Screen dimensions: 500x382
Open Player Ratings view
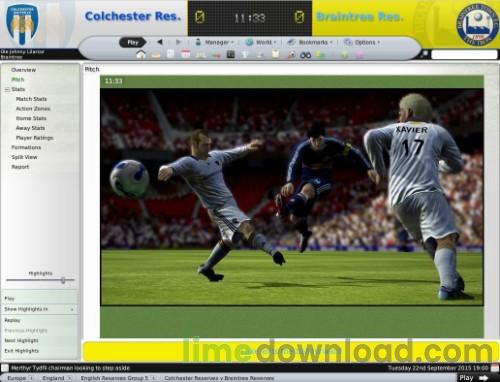[x=34, y=138]
